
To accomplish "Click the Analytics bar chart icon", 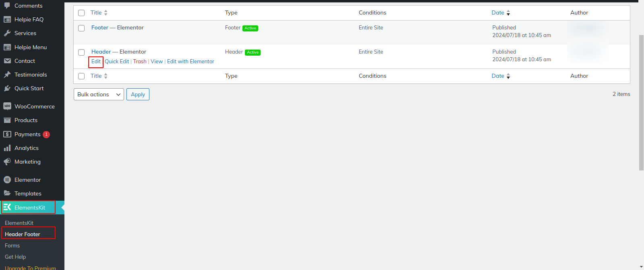I will click(7, 148).
